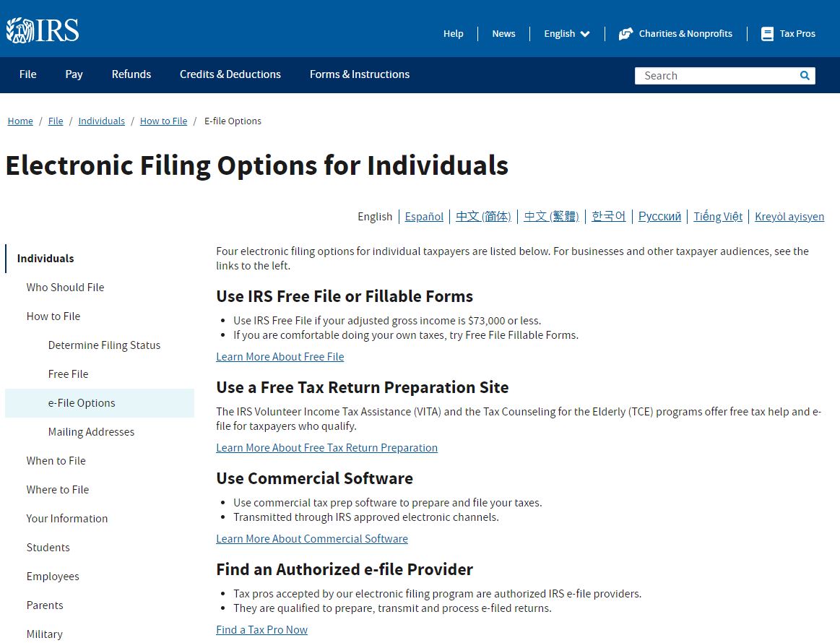Click the Charities & Nonprofits hand icon
840x643 pixels.
[625, 34]
